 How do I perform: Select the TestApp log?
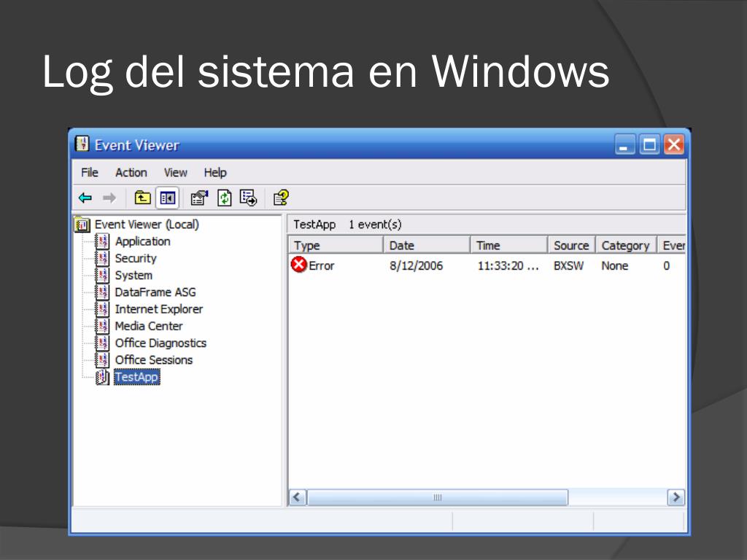136,377
